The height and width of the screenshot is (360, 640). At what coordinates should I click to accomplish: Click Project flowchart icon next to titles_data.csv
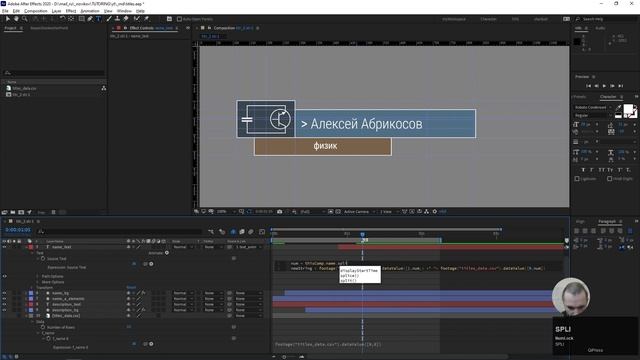click(x=104, y=88)
